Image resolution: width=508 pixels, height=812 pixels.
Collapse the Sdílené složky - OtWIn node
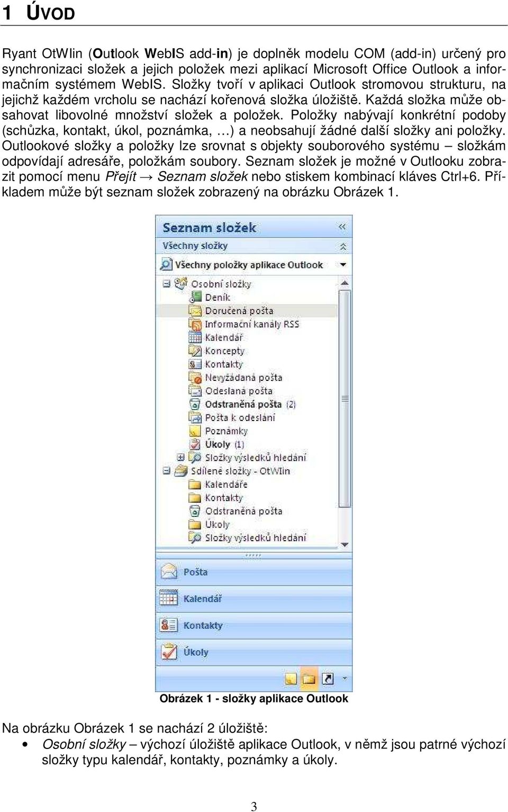167,470
